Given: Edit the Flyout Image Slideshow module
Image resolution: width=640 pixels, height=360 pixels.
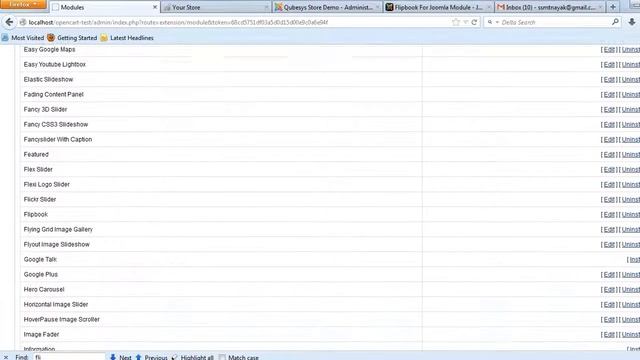Looking at the screenshot, I should (609, 244).
